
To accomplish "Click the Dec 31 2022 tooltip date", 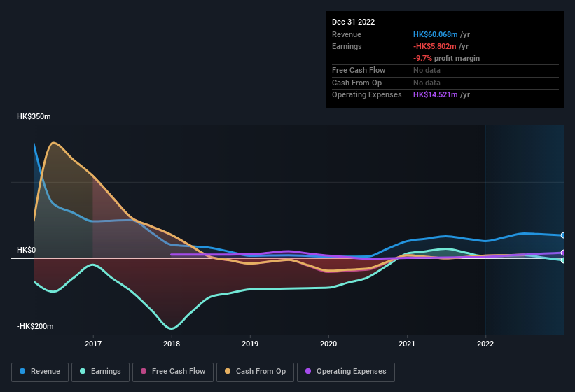I will [x=354, y=22].
